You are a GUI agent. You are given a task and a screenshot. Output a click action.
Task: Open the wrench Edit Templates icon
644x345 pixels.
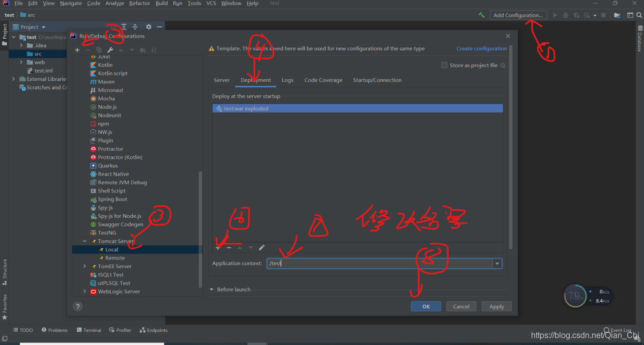[110, 50]
